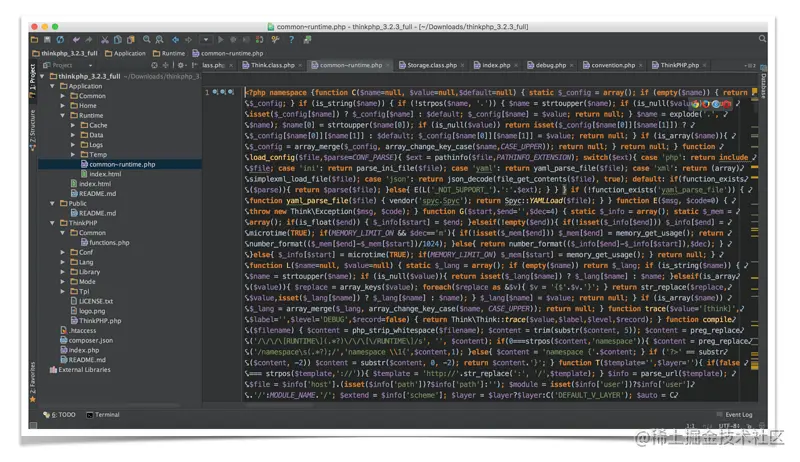Click the Cut scissors icon

pos(105,40)
